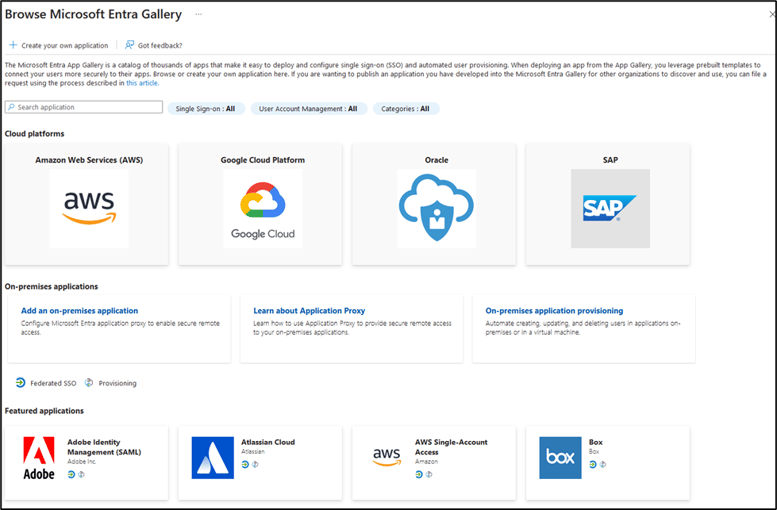
Task: Click the Box app name
Action: pyautogui.click(x=596, y=442)
